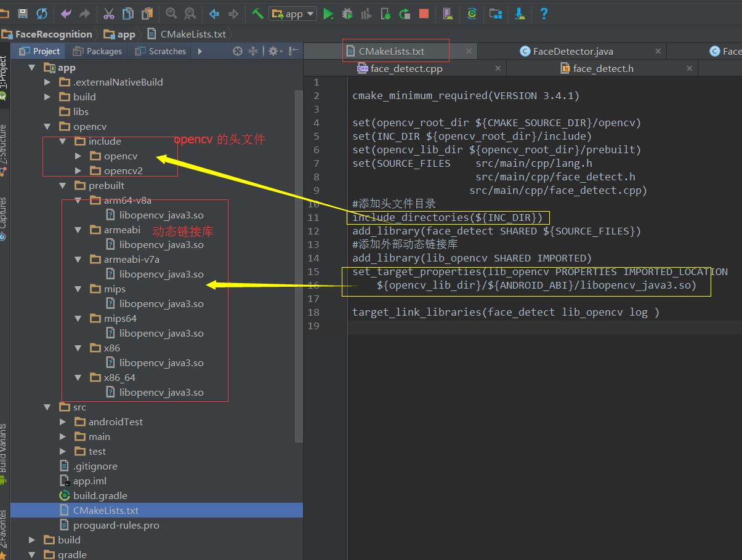Viewport: 742px width, 560px height.
Task: Select file in project with crosshair locate icon
Action: click(238, 52)
